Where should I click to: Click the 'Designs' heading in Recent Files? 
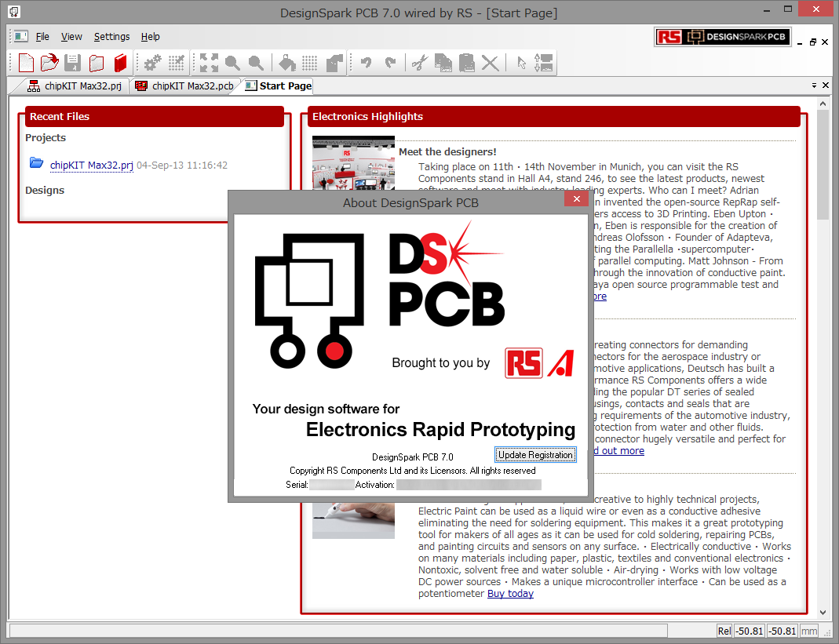(45, 191)
